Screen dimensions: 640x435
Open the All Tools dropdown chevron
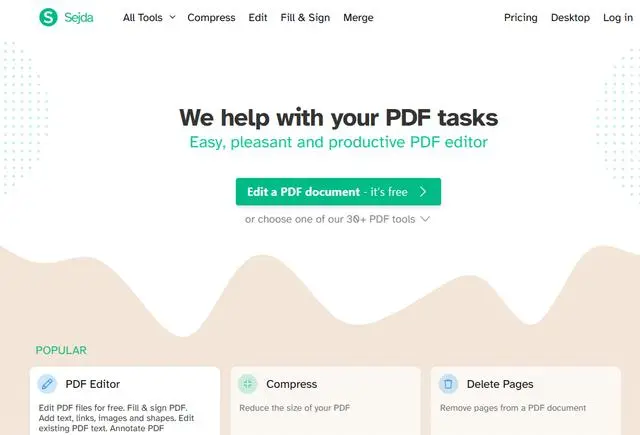point(173,17)
